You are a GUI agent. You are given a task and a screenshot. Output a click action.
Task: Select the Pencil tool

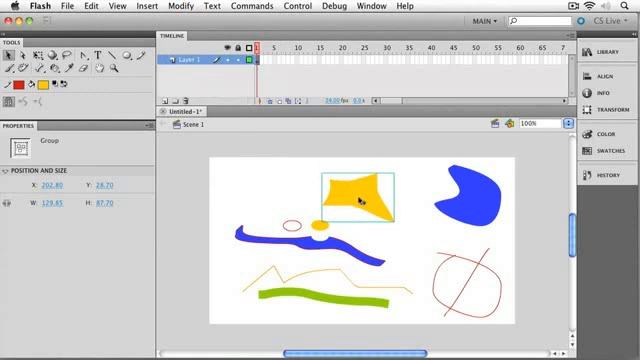(141, 55)
